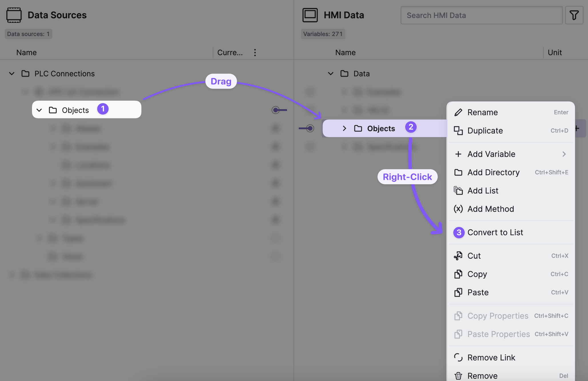Select Remove Link menu entry
Screen dimensions: 588x381
pyautogui.click(x=491, y=358)
